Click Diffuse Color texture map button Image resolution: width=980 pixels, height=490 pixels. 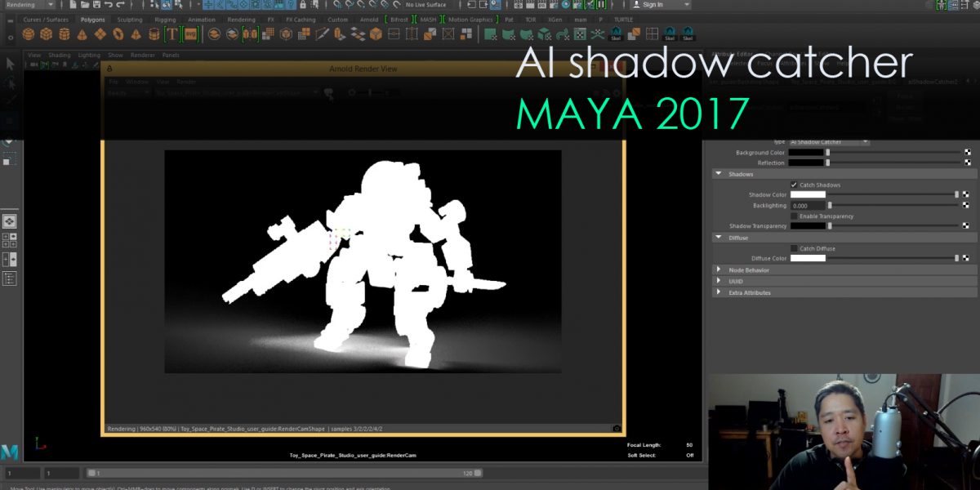[x=968, y=258]
